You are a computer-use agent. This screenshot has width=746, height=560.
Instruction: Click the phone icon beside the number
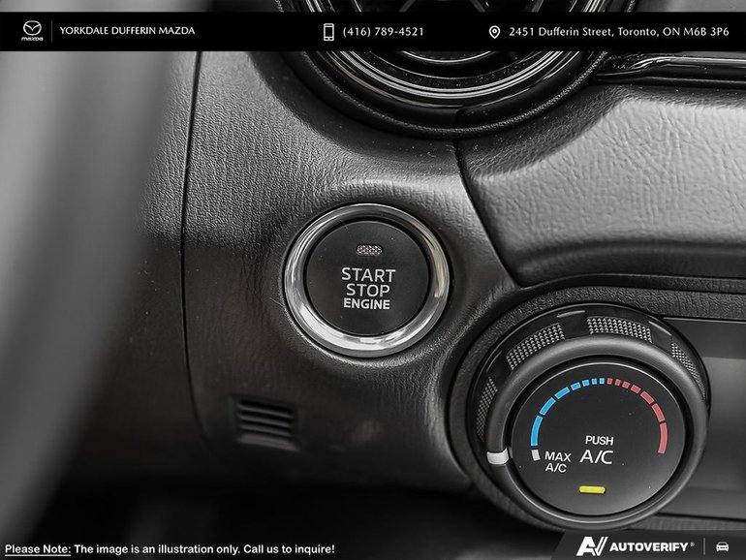[x=328, y=32]
